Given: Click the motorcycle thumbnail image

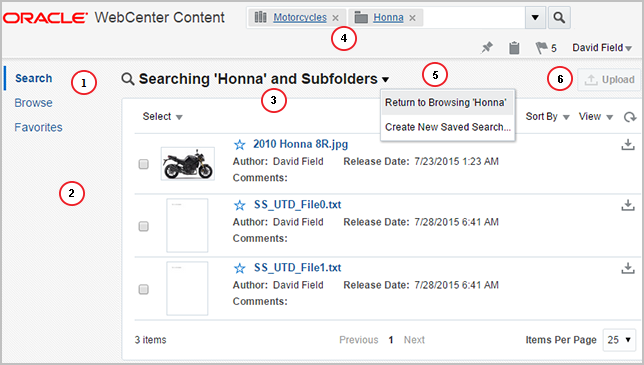Looking at the screenshot, I should (188, 164).
